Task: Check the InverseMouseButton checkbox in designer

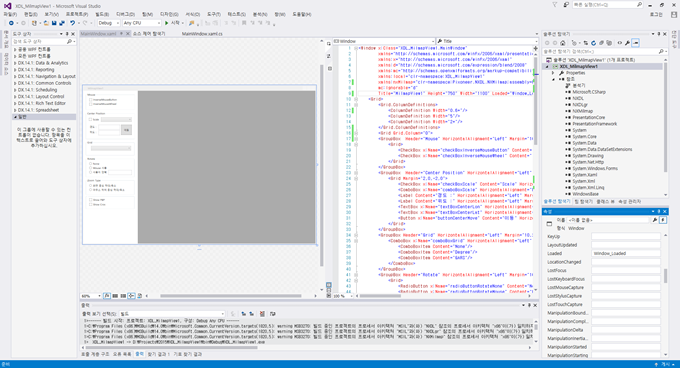Action: (x=91, y=100)
